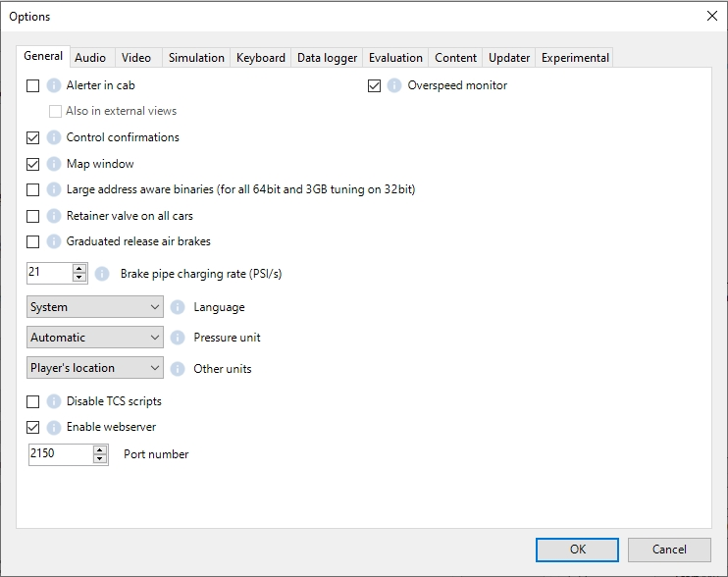Switch to the Audio tab

[x=90, y=58]
